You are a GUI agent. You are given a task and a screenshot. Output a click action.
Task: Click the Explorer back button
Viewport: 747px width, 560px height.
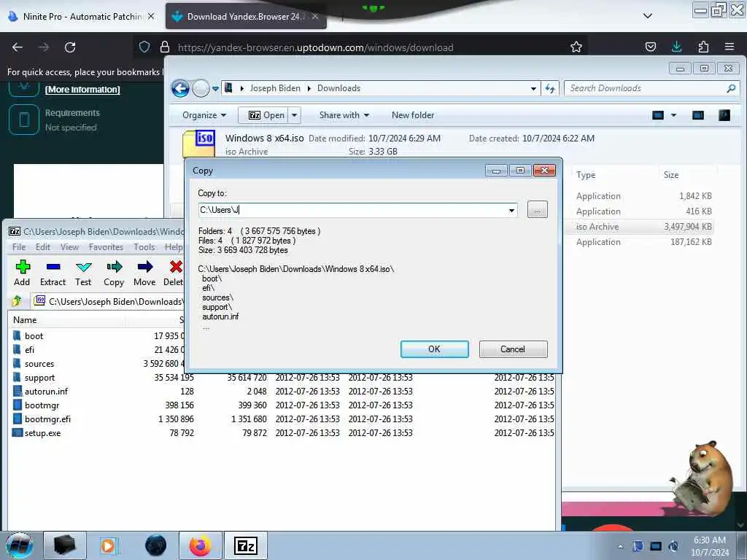(x=180, y=88)
